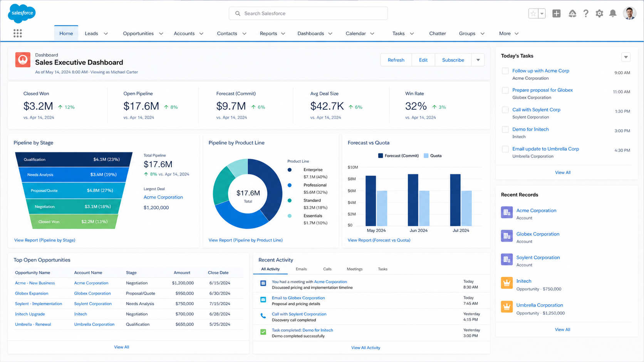Check the Prepare proposal for Globex task
The width and height of the screenshot is (644, 362).
click(x=505, y=90)
